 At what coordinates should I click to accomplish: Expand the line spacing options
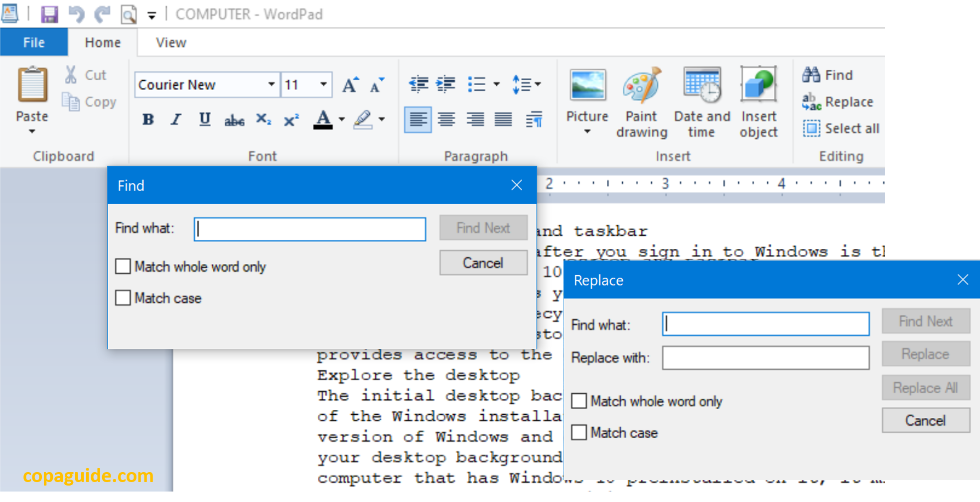pyautogui.click(x=537, y=85)
